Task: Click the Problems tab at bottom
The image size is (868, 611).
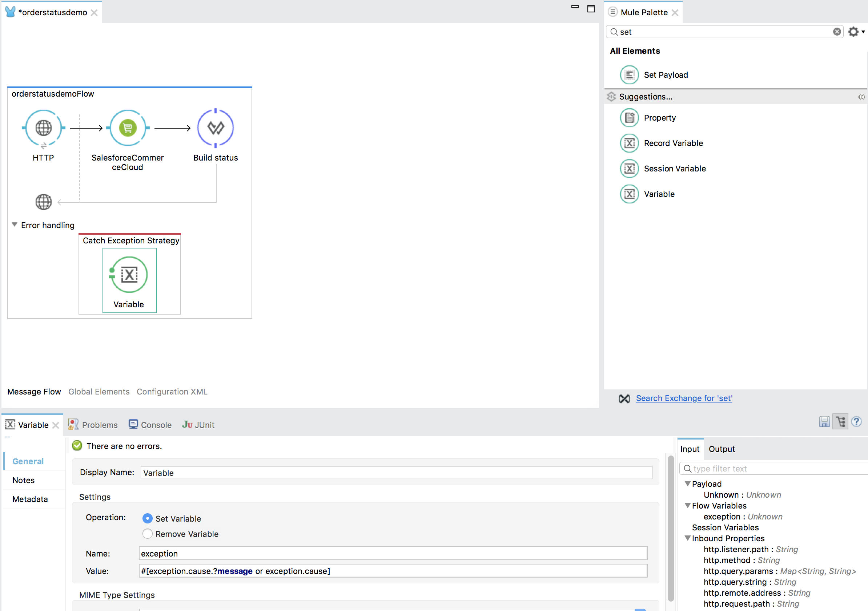Action: (101, 424)
